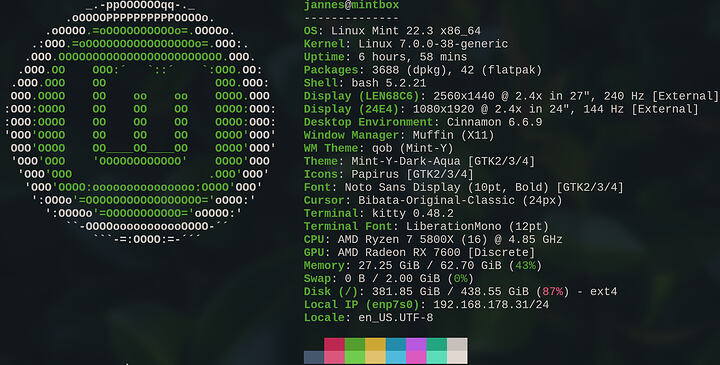The image size is (720, 365).
Task: Select the Desktop Environment Cinnamon 6.6.9 line
Action: 423,123
